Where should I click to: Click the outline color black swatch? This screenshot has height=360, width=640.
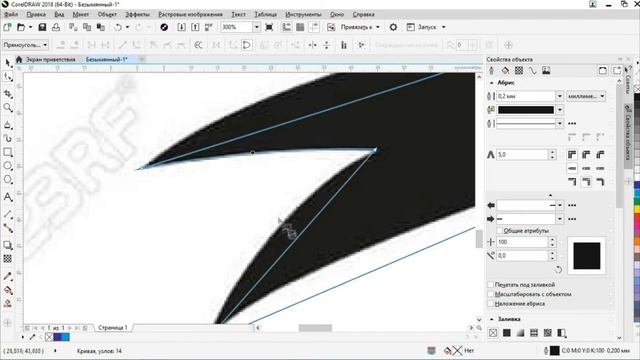526,109
